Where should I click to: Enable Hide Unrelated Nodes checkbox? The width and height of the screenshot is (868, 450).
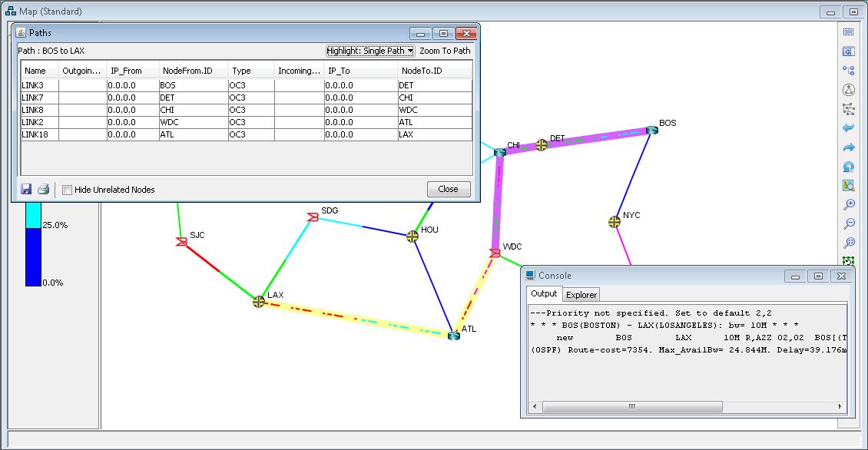[68, 190]
